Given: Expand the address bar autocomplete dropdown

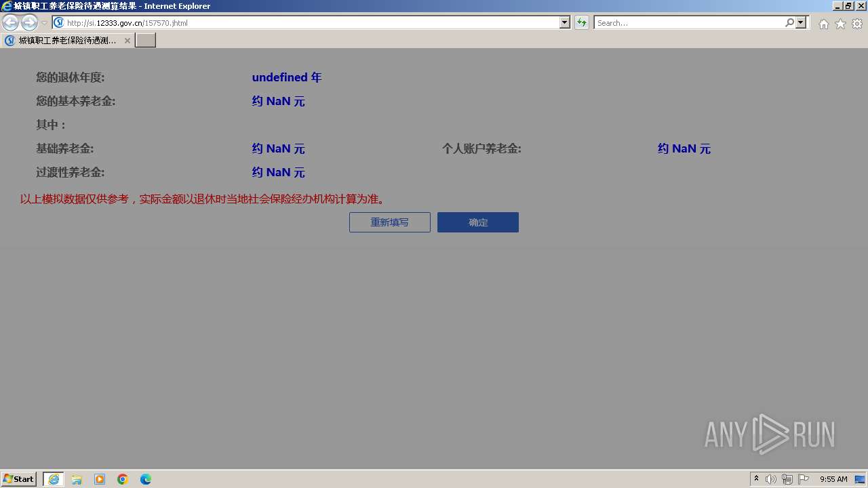Looking at the screenshot, I should pyautogui.click(x=565, y=22).
